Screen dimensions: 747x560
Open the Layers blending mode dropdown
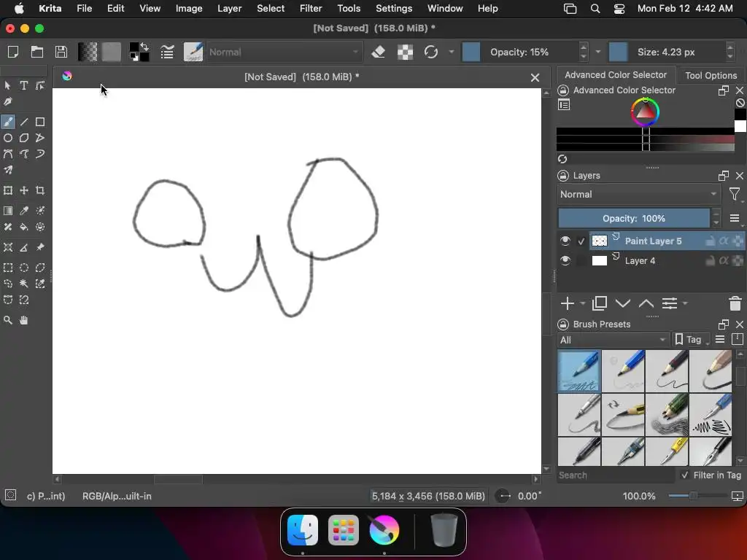coord(638,194)
